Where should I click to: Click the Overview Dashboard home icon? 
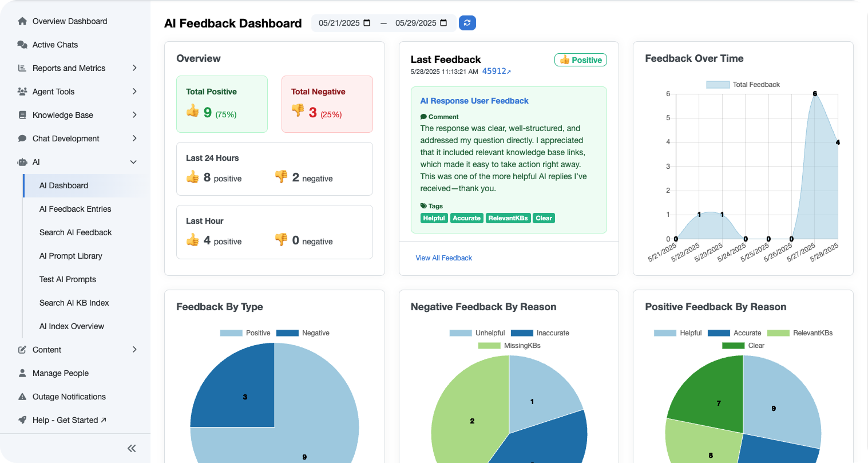click(22, 21)
